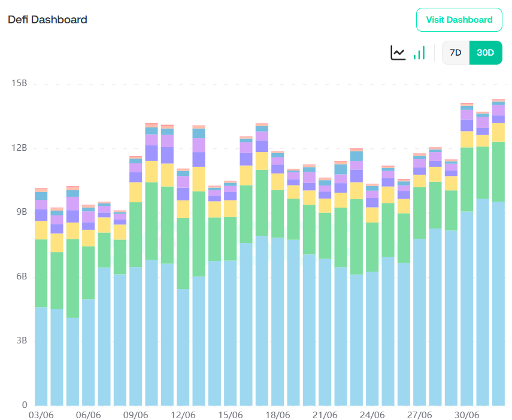Click the green segment of 24/06 bar
Viewport: 512px width, 420px height.
pyautogui.click(x=372, y=246)
